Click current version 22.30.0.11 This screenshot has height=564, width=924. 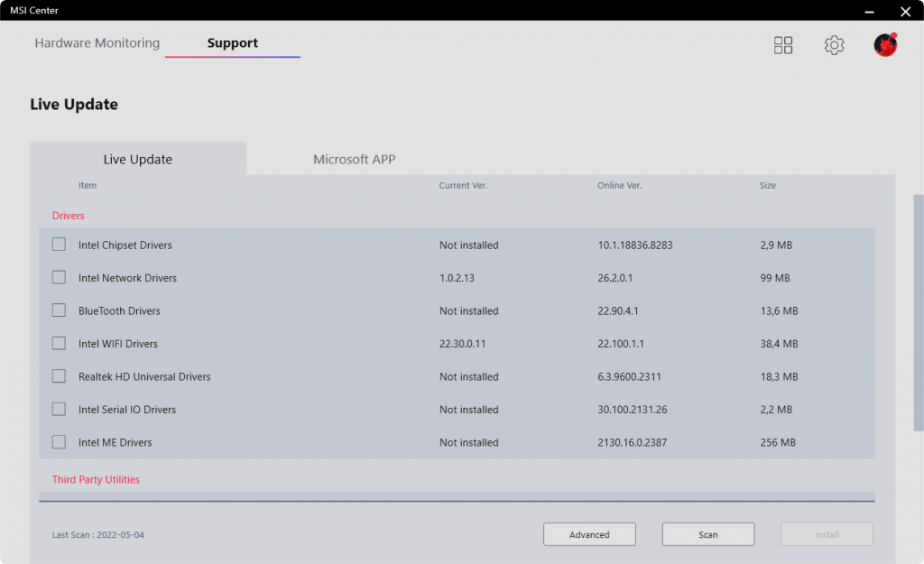[463, 344]
